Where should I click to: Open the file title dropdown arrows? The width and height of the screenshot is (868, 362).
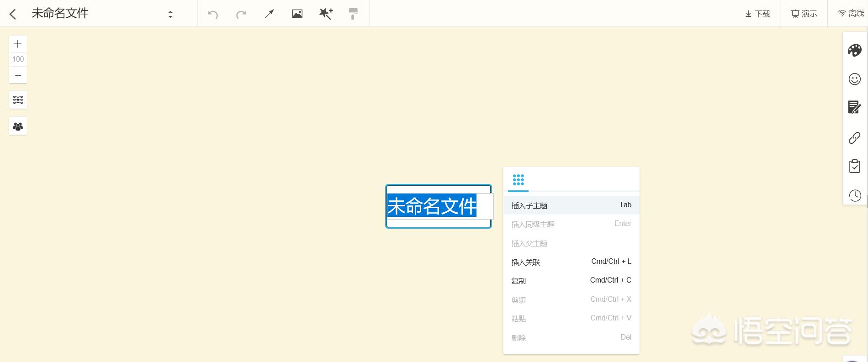point(170,14)
